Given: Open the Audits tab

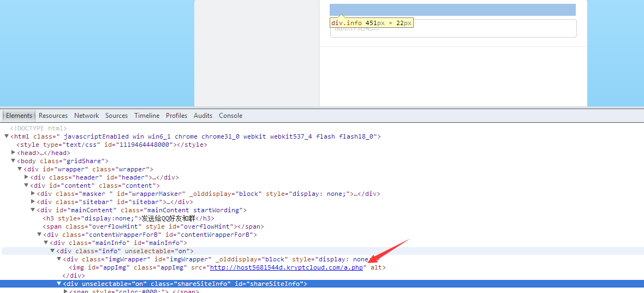Looking at the screenshot, I should 203,116.
